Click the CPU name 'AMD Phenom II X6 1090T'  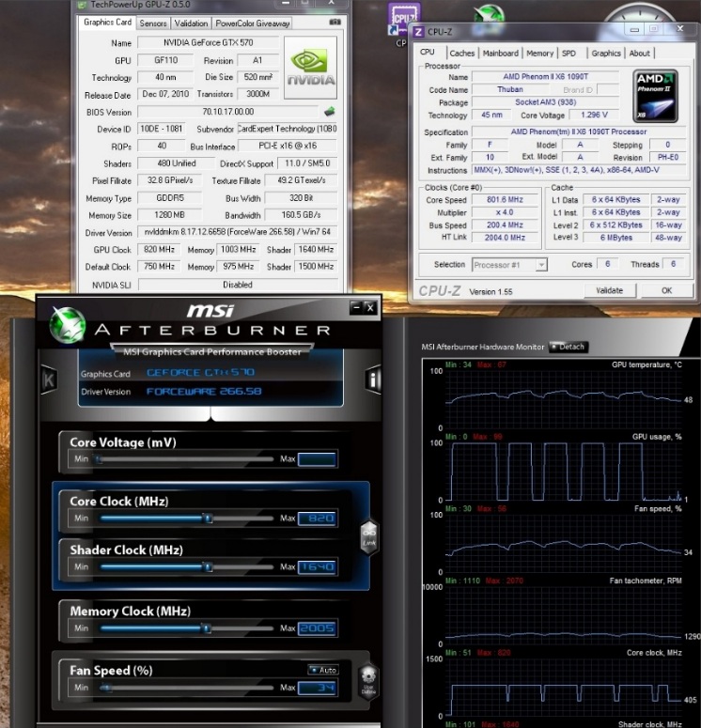pos(545,77)
